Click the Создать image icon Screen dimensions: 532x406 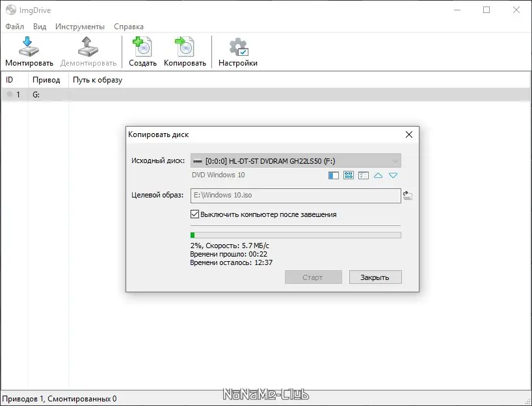(142, 47)
